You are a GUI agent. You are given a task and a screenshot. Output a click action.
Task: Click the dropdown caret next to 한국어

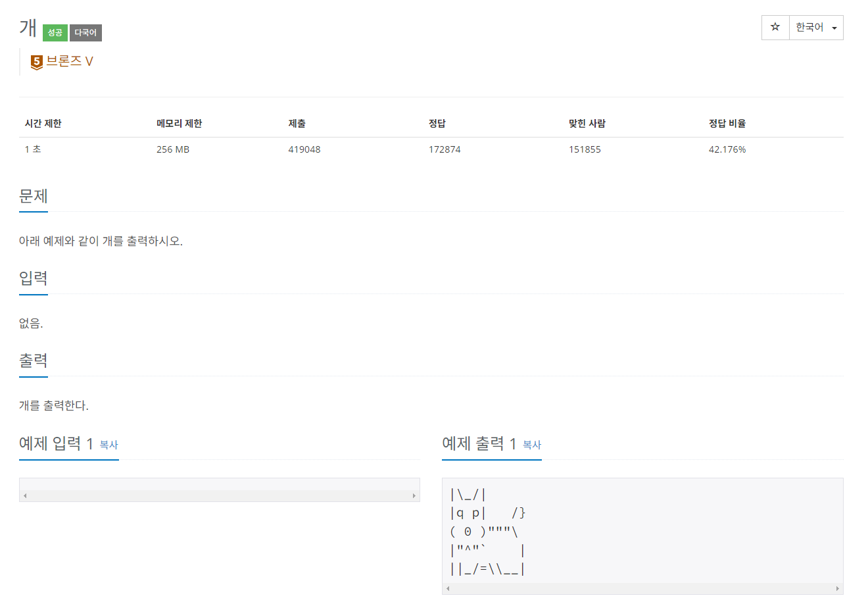click(x=832, y=27)
